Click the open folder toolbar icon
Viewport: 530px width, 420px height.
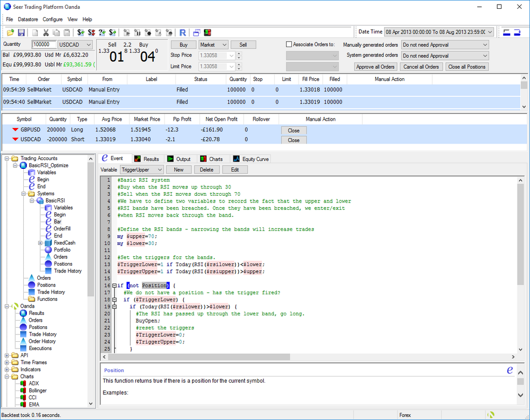click(x=10, y=32)
